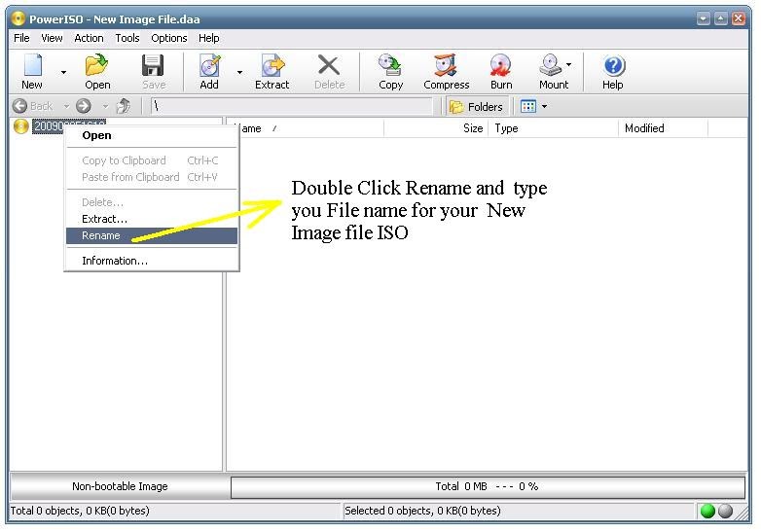761x532 pixels.
Task: Sort by the Name column header
Action: point(306,128)
